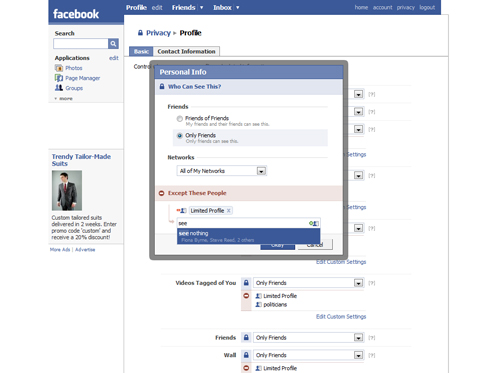
Task: Click Edit Custom Settings under Videos Tagged
Action: coord(341,317)
